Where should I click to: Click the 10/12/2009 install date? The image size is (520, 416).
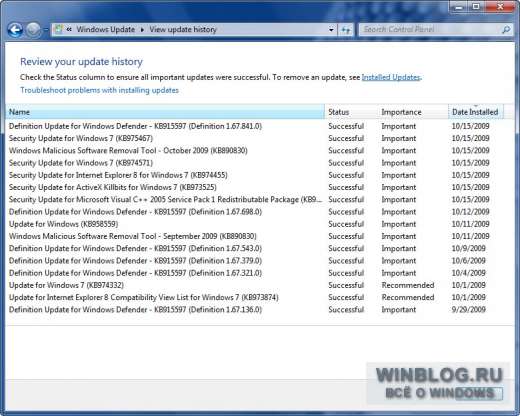(470, 212)
